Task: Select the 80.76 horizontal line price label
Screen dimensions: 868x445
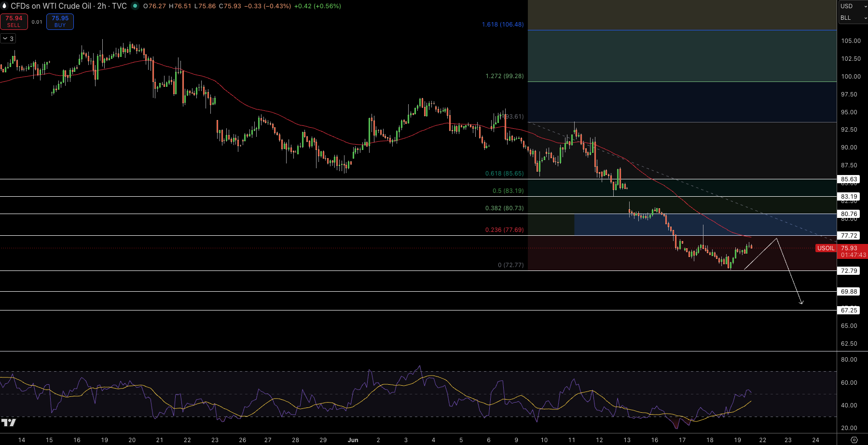Action: click(x=849, y=214)
